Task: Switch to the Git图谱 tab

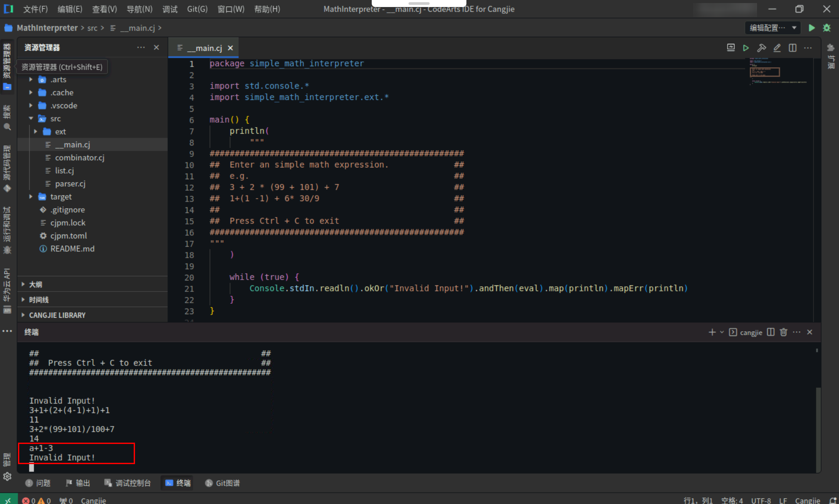Action: tap(223, 483)
